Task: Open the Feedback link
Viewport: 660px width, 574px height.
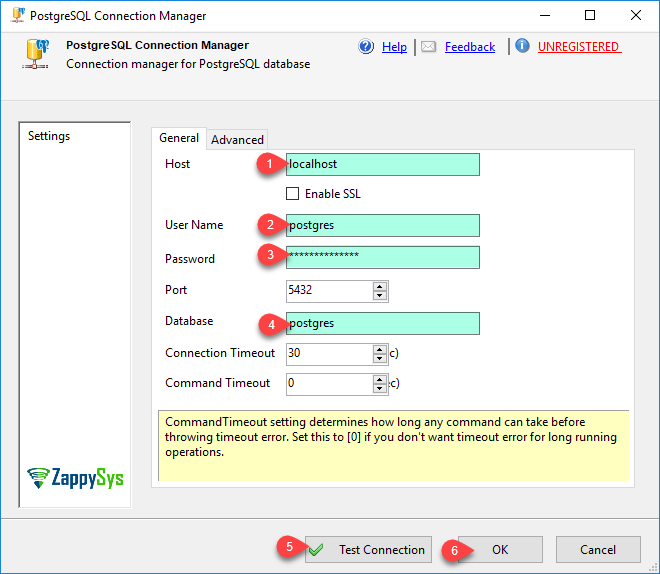Action: 470,47
